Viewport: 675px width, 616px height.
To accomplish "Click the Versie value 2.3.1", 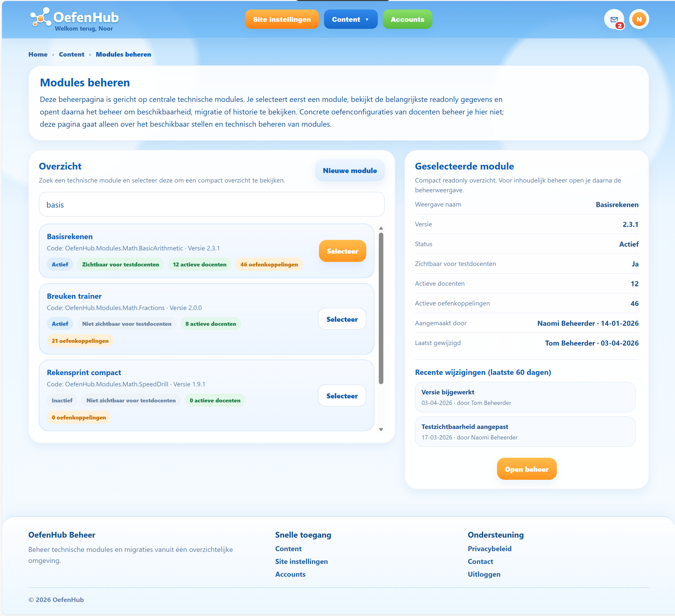I will click(x=630, y=224).
